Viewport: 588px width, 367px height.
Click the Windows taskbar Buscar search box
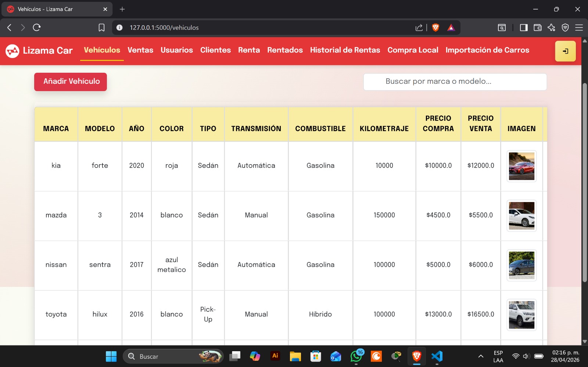pos(173,356)
